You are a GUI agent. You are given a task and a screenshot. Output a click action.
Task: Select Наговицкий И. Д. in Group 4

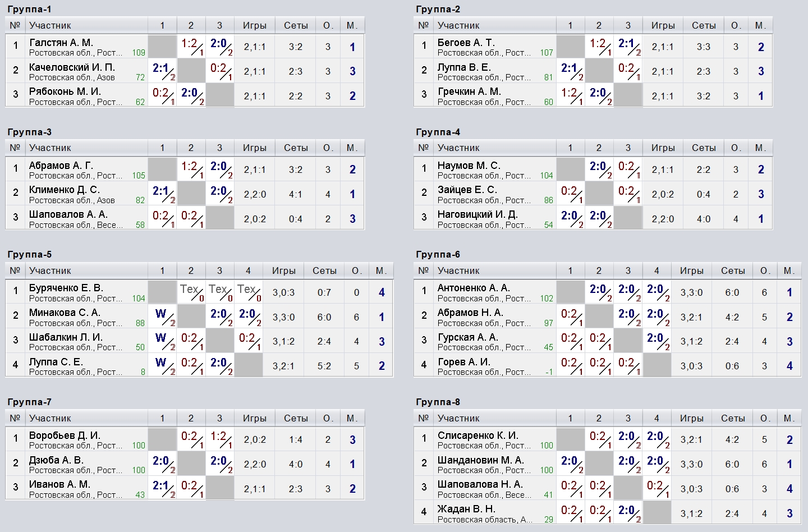click(478, 215)
